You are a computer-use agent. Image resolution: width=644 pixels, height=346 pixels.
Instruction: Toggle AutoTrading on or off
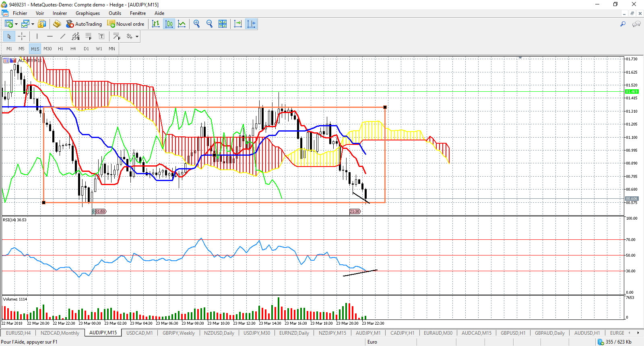point(84,24)
